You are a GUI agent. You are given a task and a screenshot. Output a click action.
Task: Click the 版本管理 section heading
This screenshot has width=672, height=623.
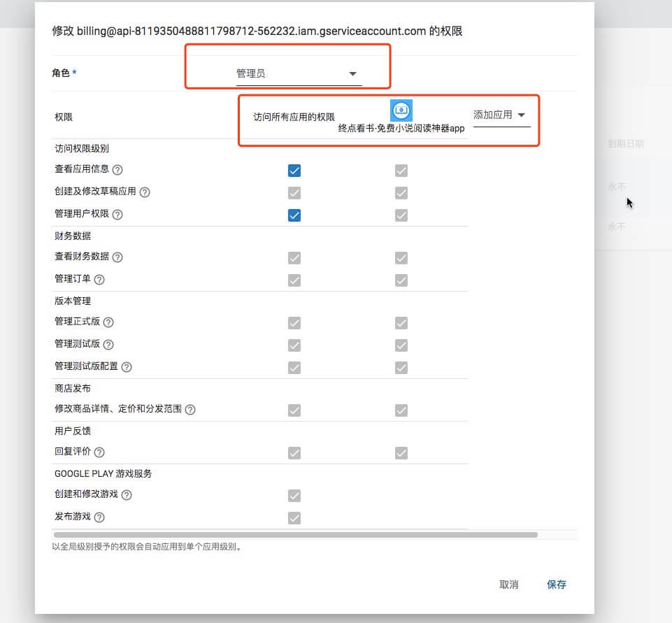[73, 301]
